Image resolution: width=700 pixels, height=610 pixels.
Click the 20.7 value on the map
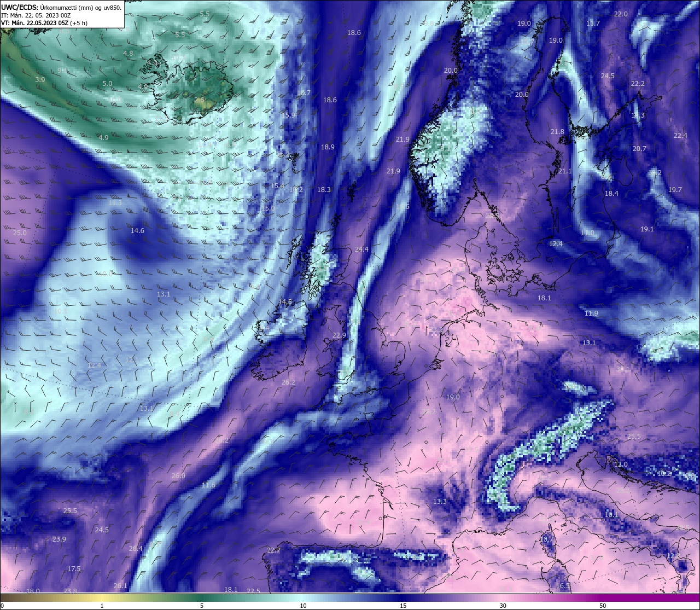pyautogui.click(x=639, y=149)
